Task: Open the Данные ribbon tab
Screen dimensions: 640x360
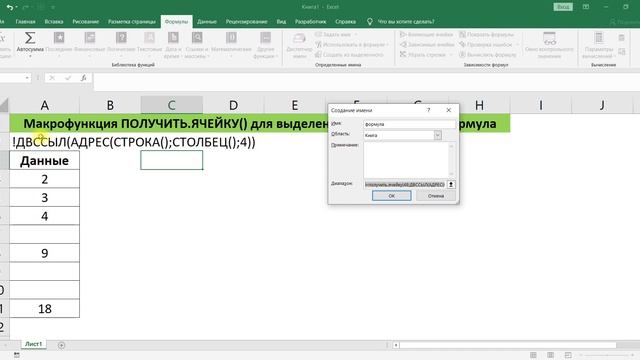Action: (x=207, y=22)
